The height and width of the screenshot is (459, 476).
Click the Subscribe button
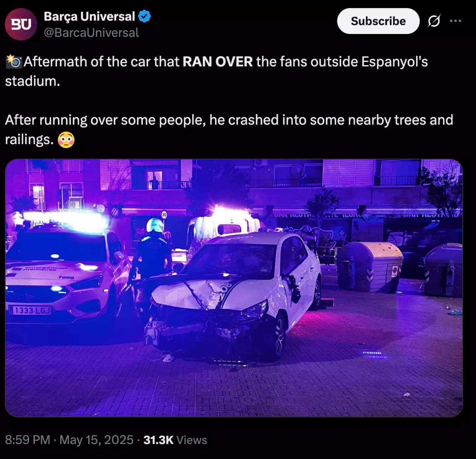[x=378, y=21]
